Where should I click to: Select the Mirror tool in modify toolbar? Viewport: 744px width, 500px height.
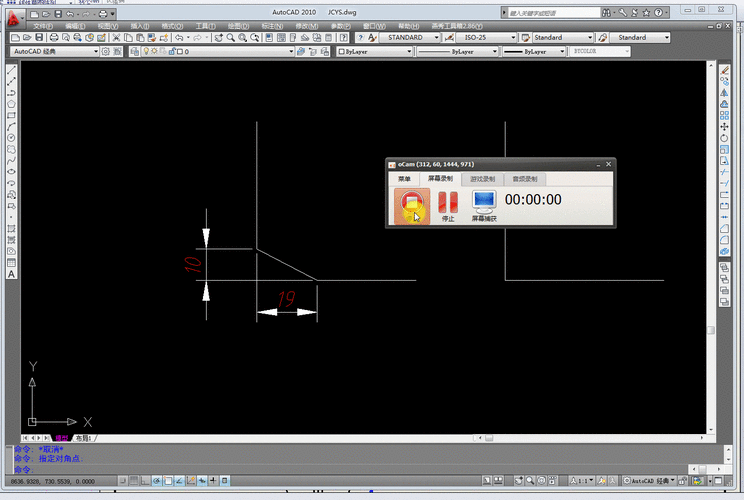click(725, 93)
